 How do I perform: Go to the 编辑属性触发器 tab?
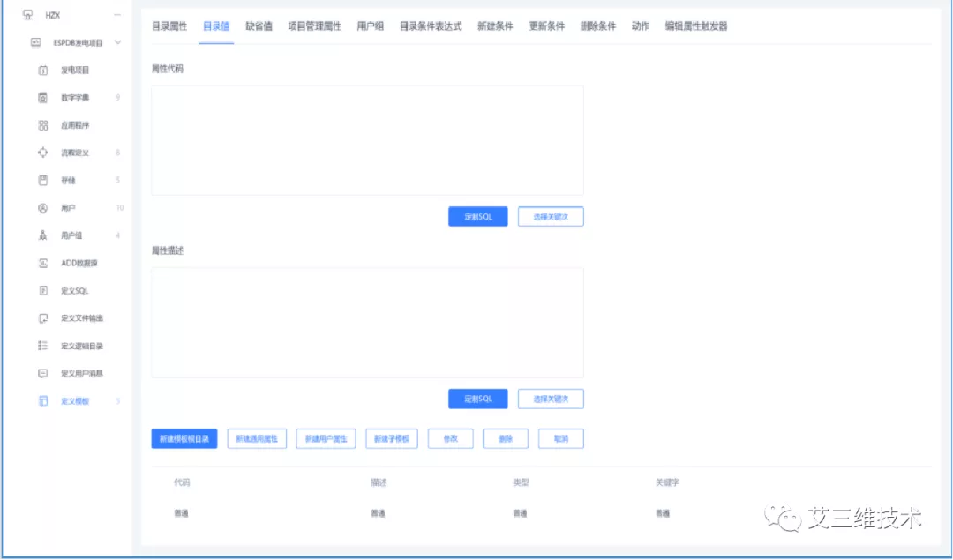pyautogui.click(x=696, y=26)
